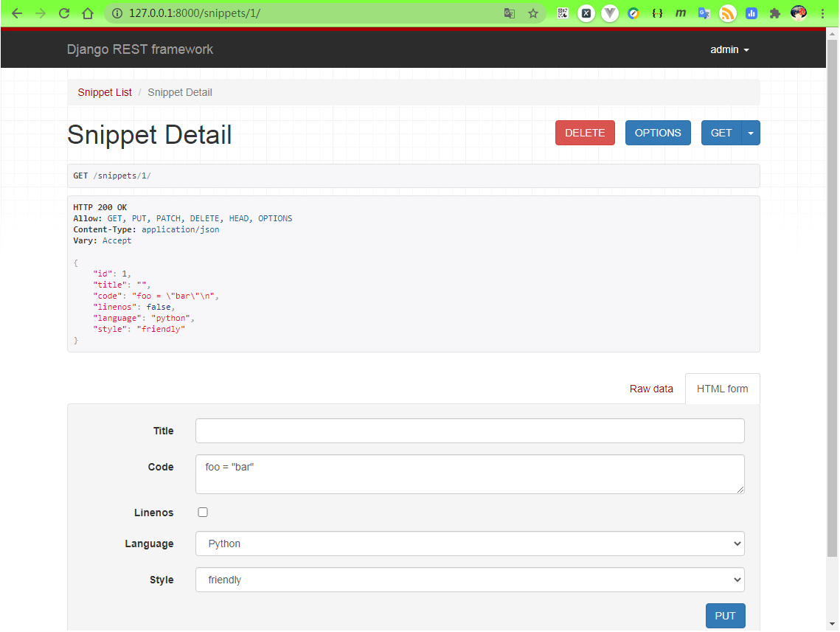
Task: Focus the Title input field
Action: point(470,431)
